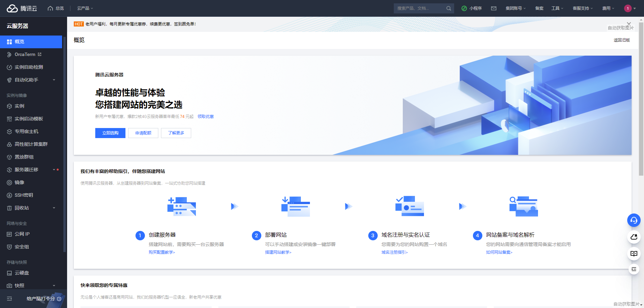Open 搭建网站教学 link
This screenshot has width=644, height=308.
point(278,252)
